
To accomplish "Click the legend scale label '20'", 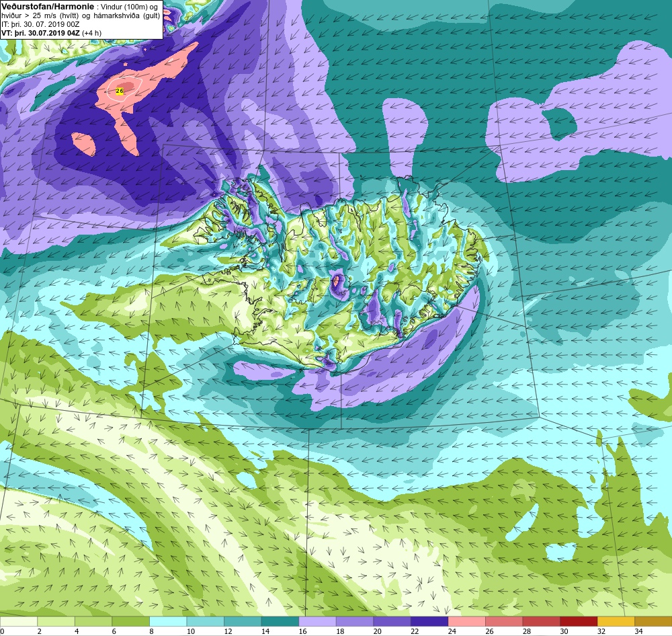I will pos(377,631).
